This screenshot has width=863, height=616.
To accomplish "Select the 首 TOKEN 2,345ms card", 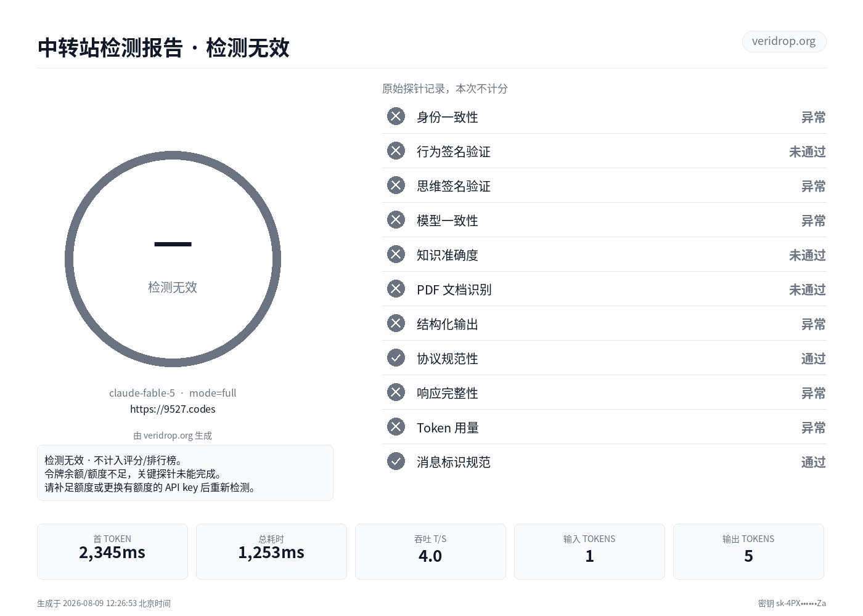I will coord(112,551).
